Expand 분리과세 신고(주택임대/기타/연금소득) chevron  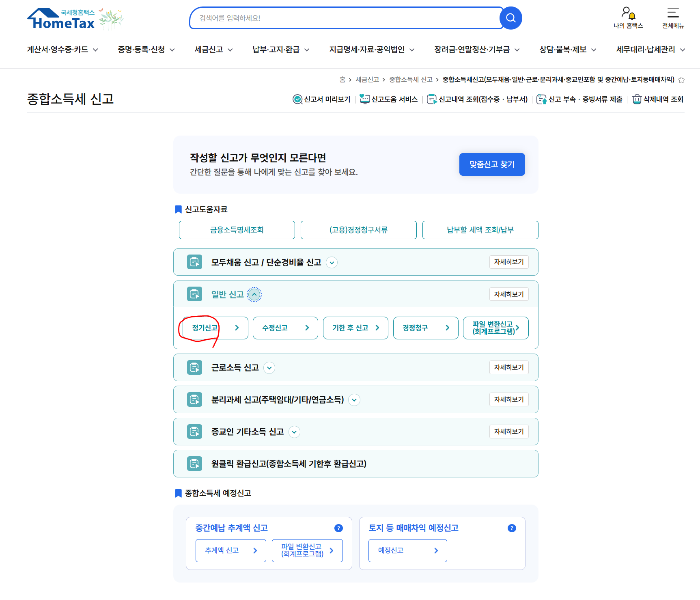click(354, 400)
